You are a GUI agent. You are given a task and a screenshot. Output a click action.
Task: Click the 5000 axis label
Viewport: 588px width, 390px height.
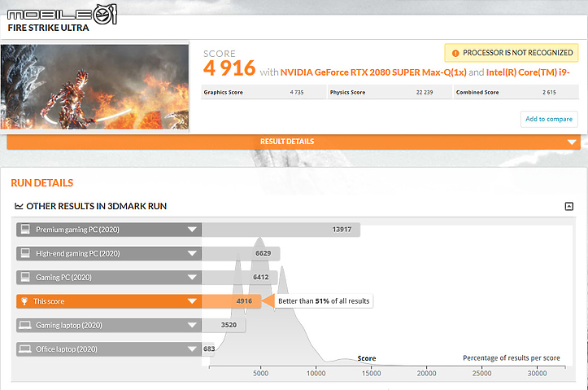pos(260,374)
